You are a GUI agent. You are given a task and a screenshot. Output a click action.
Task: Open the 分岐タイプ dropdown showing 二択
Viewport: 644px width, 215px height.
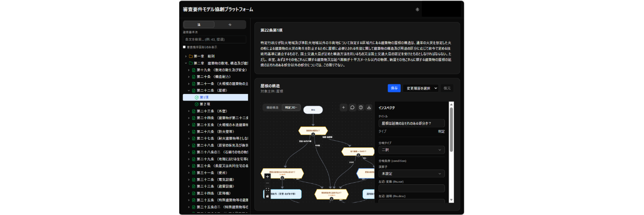click(x=412, y=150)
